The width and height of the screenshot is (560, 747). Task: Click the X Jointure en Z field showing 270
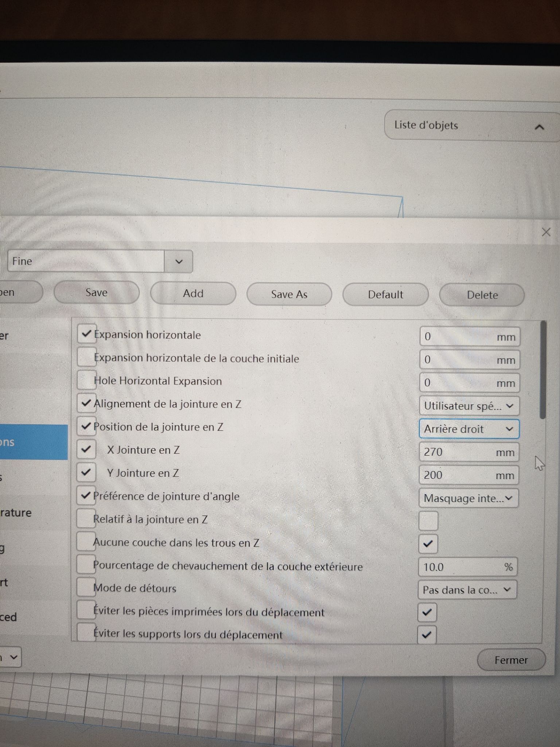(469, 452)
